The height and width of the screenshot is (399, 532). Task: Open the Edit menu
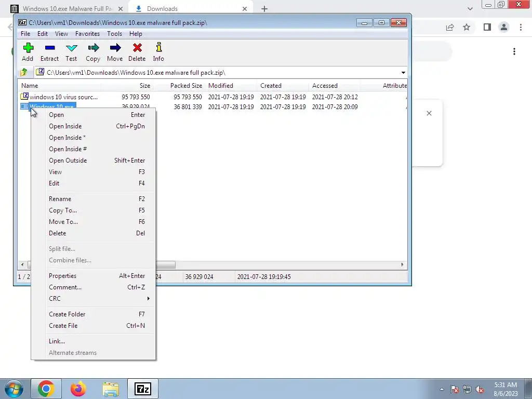[43, 34]
